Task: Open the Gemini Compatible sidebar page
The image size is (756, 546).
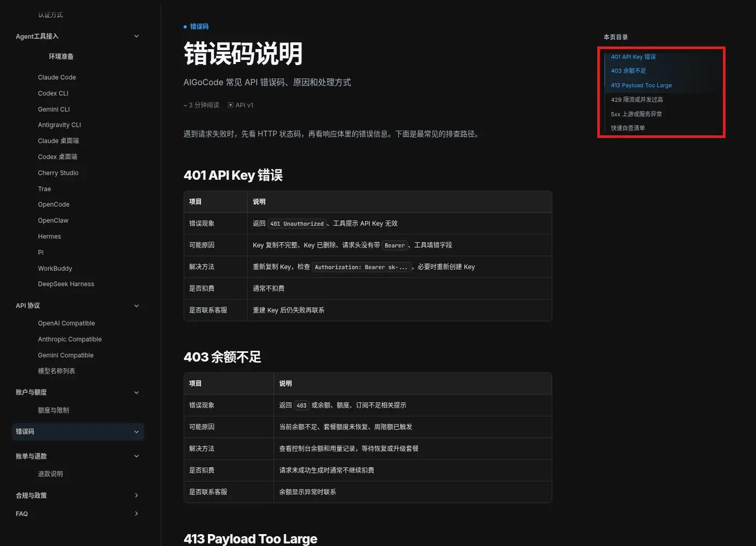Action: (x=65, y=356)
